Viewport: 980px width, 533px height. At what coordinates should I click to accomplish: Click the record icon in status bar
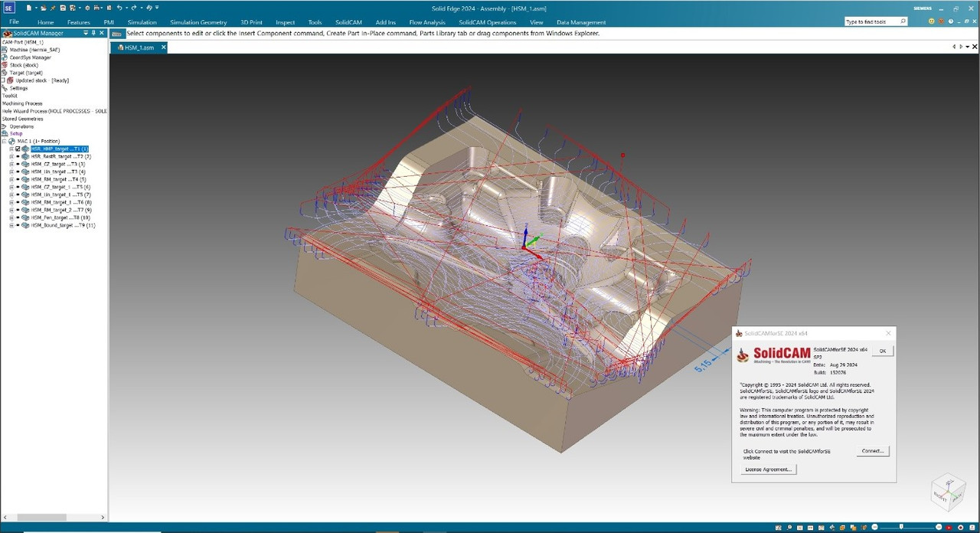point(961,527)
